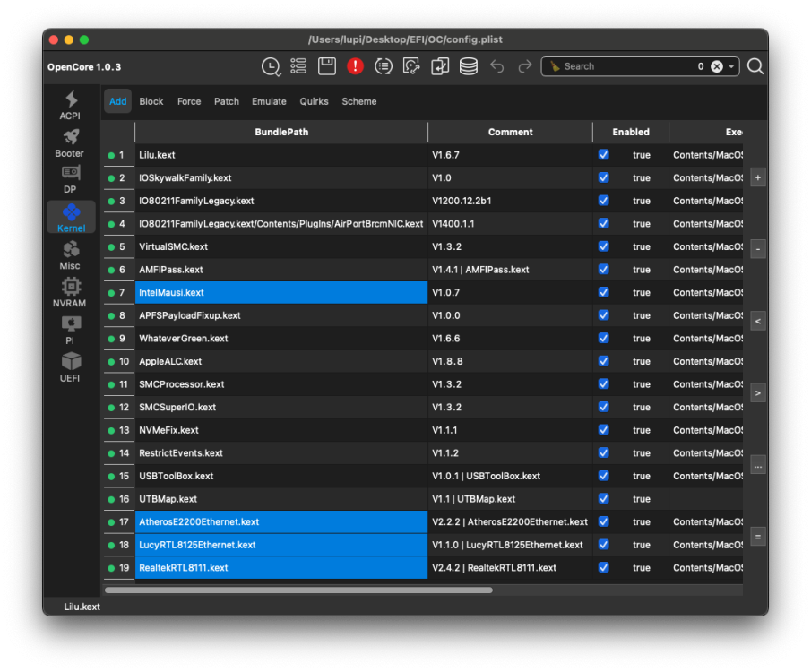
Task: Disable the IntelMausi.kext Enabled checkbox
Action: (x=604, y=292)
